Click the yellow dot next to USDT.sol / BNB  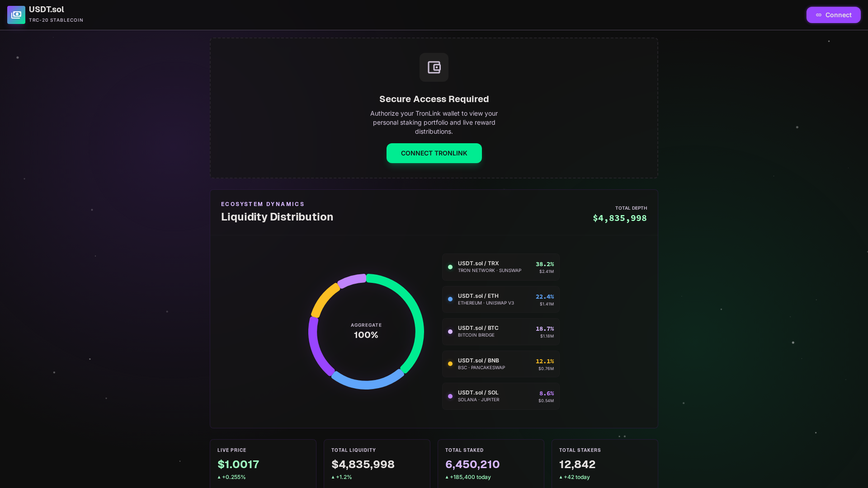coord(450,364)
